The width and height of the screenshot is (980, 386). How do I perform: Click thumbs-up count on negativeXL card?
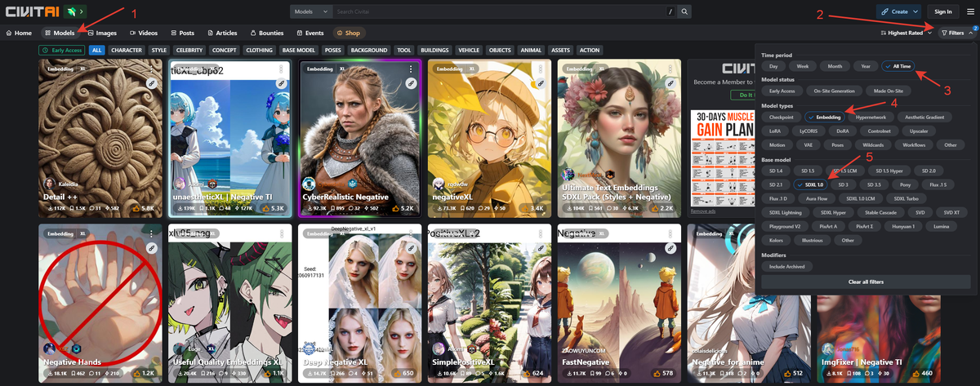coord(532,208)
